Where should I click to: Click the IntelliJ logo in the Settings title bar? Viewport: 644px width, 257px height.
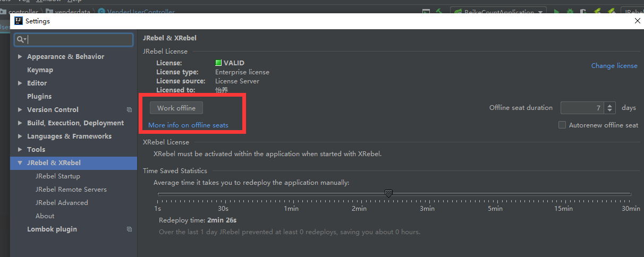(x=19, y=21)
